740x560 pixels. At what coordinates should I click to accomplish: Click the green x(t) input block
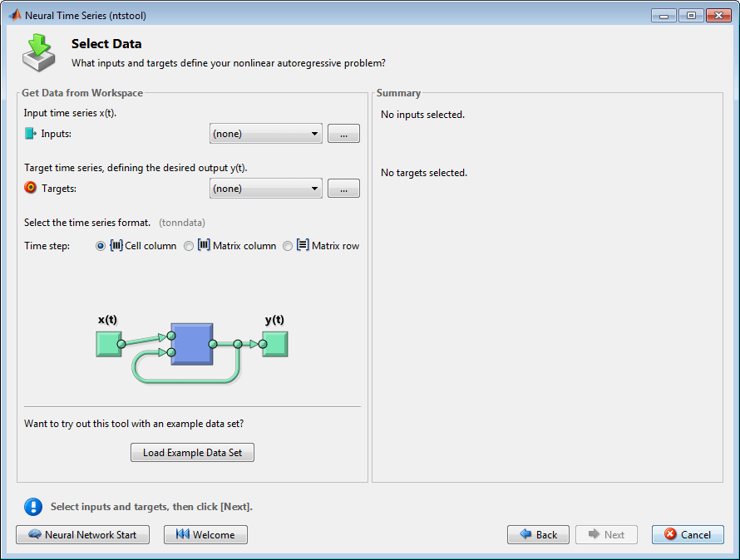(108, 343)
